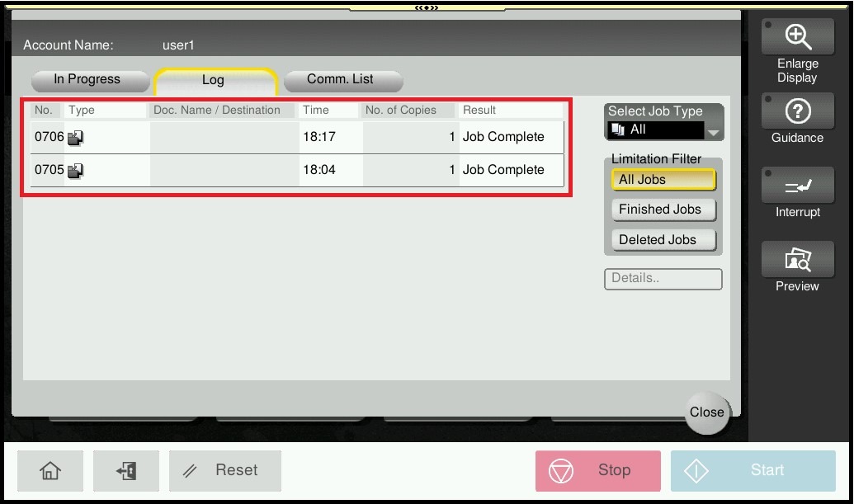Click copy type icon for job 0706

(x=76, y=138)
